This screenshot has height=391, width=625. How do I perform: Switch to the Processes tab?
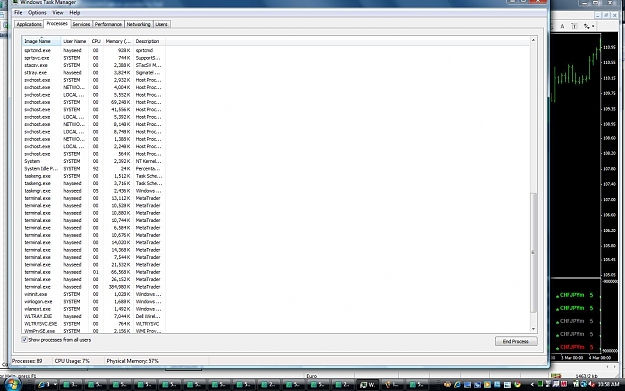pos(57,24)
